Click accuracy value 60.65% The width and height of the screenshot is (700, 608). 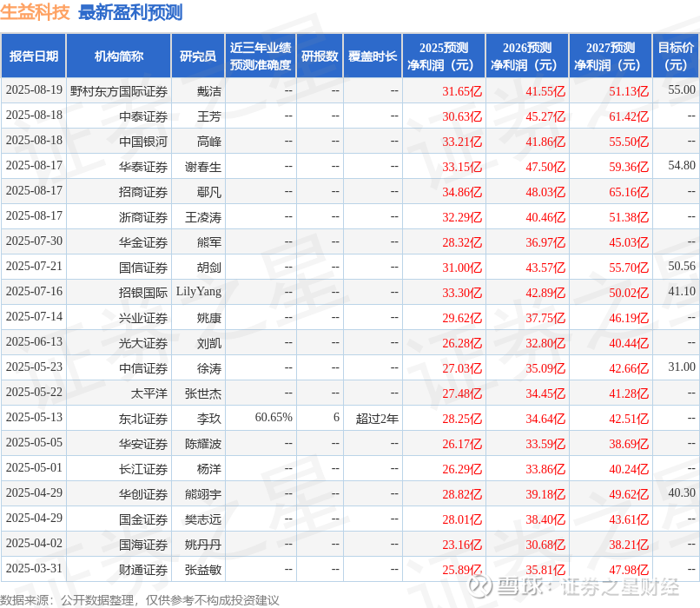tap(274, 417)
